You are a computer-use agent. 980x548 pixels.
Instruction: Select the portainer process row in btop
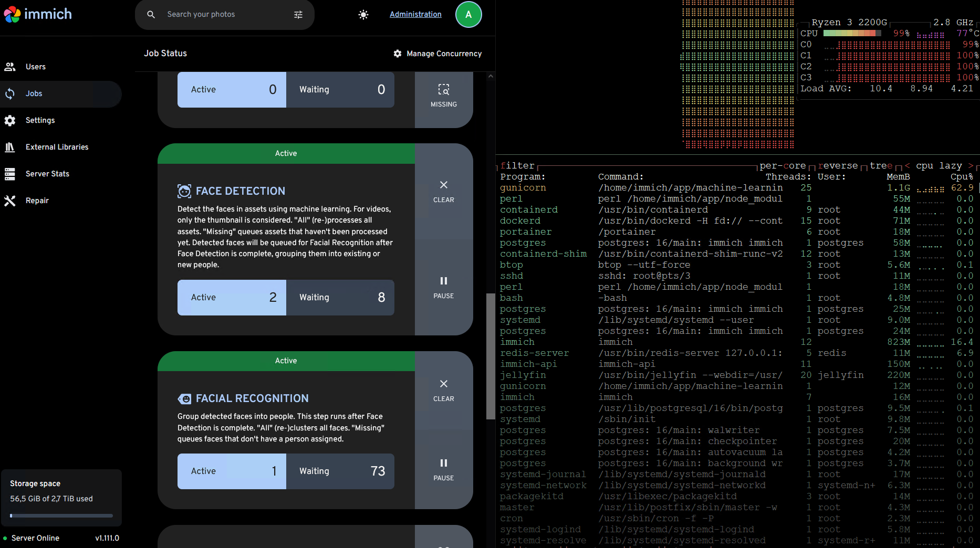point(737,231)
